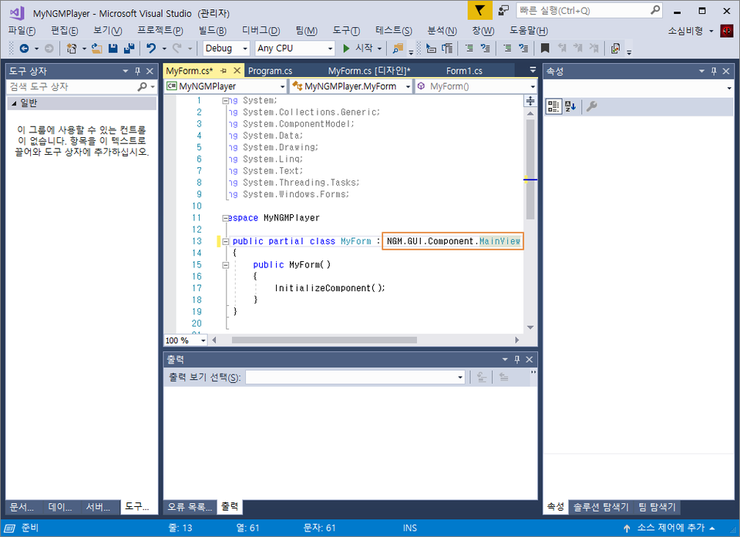This screenshot has width=740, height=537.
Task: Collapse the MyForm class block
Action: click(x=225, y=241)
